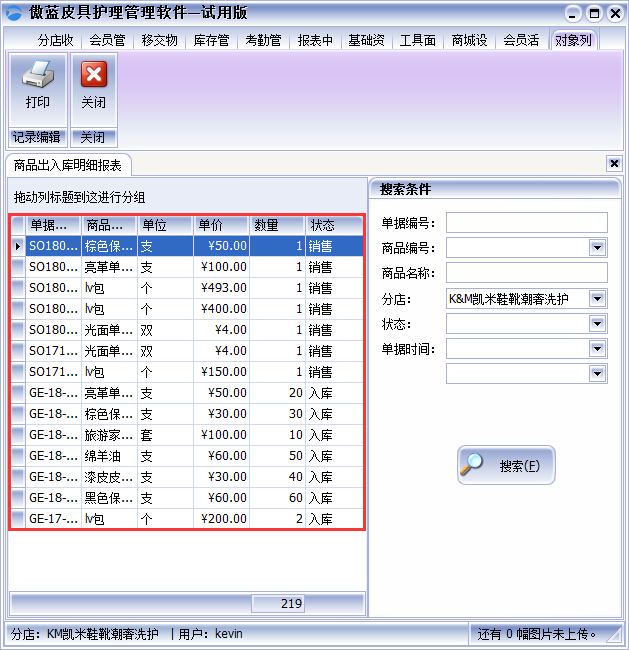Image resolution: width=629 pixels, height=650 pixels.
Task: Sort by the 数量 column header
Action: point(277,225)
